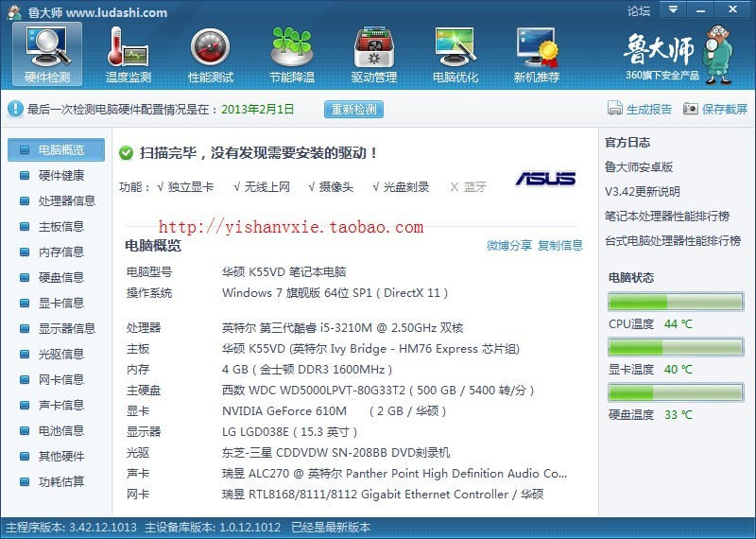Open the 节能降温 clover icon
The height and width of the screenshot is (539, 756).
click(x=292, y=47)
